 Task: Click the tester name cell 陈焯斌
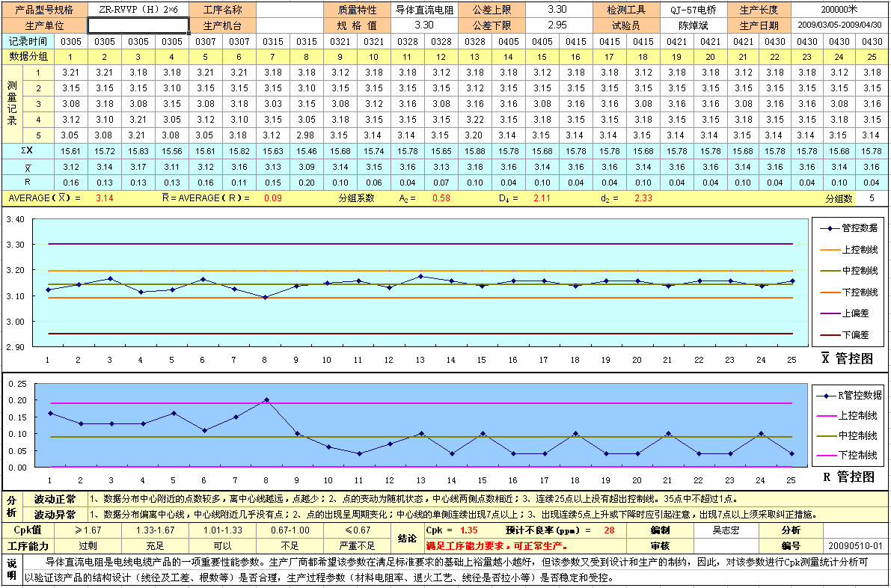click(687, 25)
